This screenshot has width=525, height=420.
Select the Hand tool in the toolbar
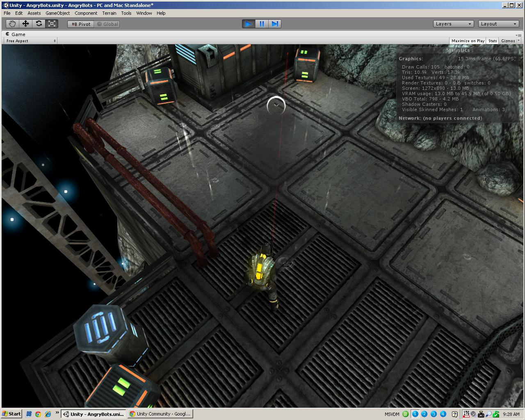click(x=12, y=24)
